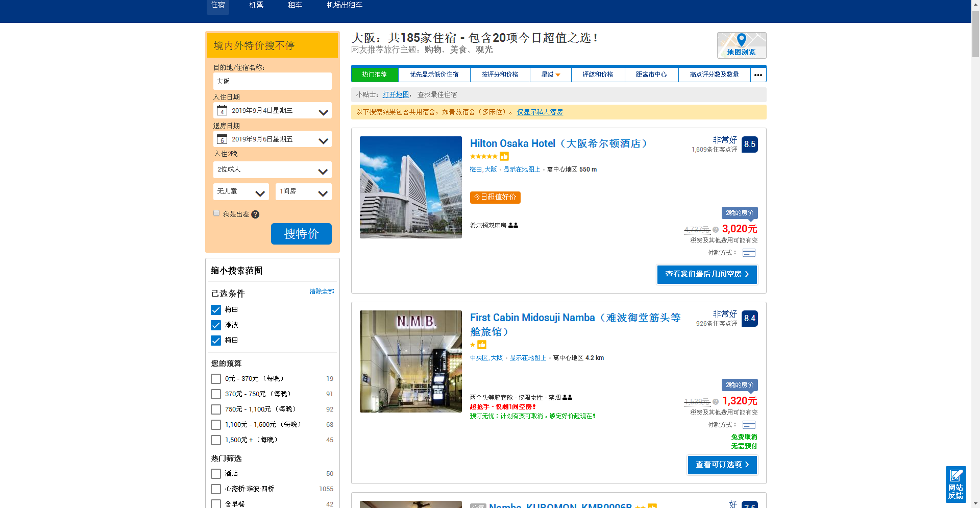Viewport: 980px width, 508px height.
Task: Click 查看可订选项 button
Action: [722, 465]
